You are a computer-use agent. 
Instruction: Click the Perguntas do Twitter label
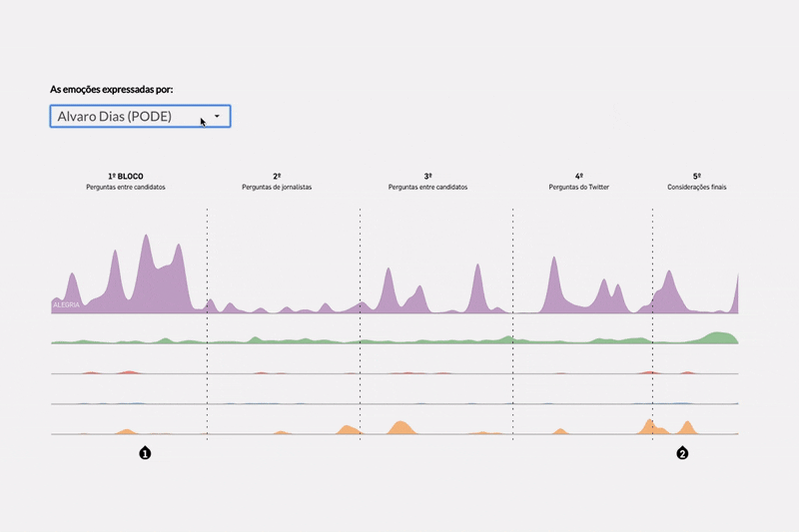tap(579, 188)
